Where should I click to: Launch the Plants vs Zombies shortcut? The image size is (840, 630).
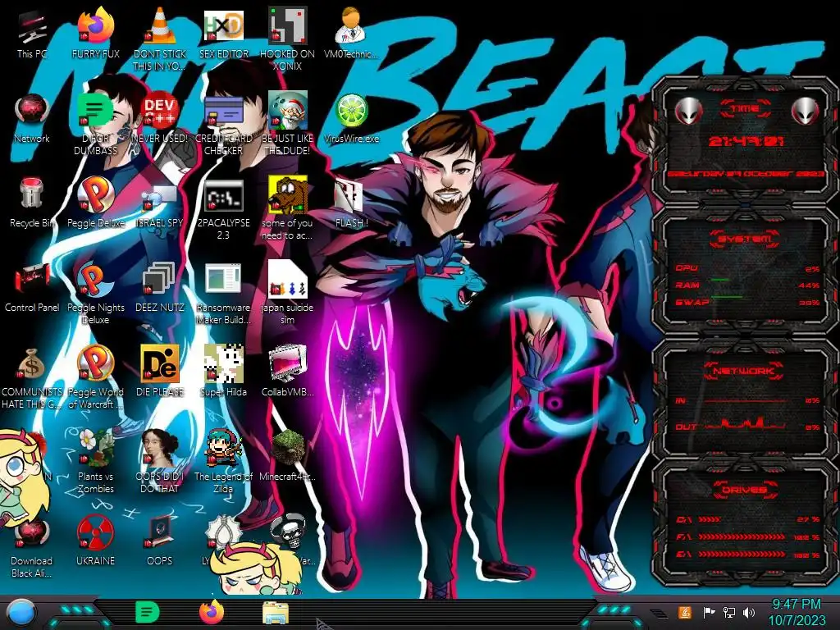tap(95, 462)
